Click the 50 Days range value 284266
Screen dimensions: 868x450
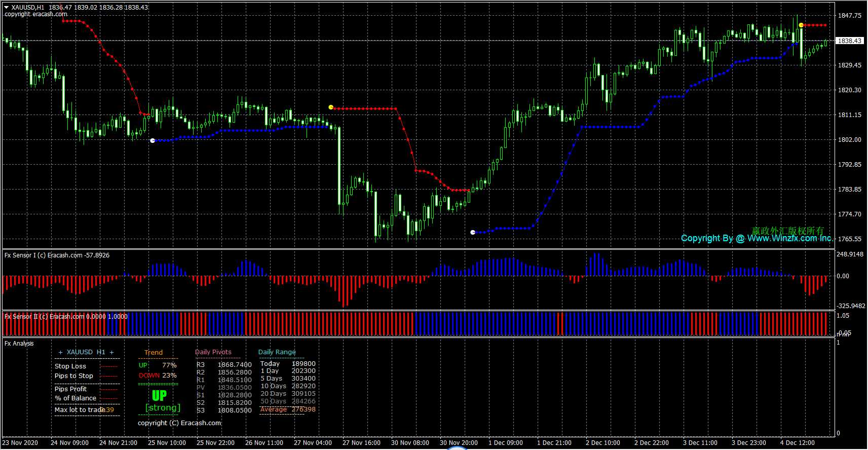point(304,401)
